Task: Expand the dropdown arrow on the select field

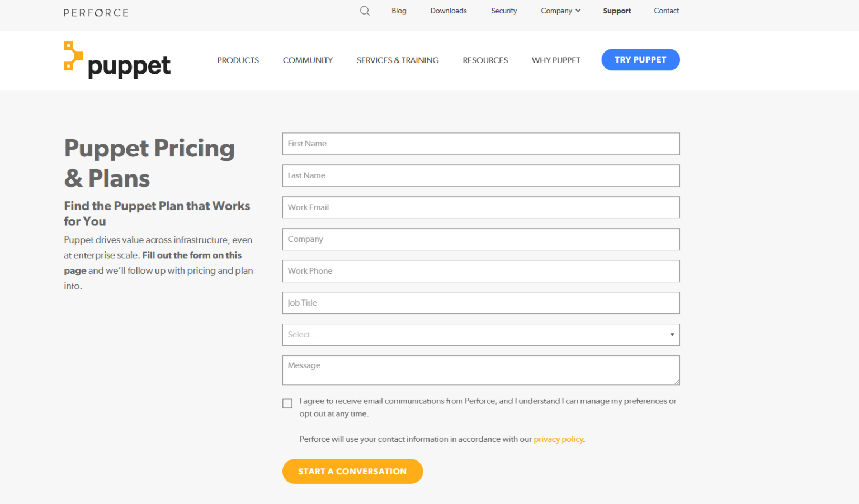Action: click(672, 334)
